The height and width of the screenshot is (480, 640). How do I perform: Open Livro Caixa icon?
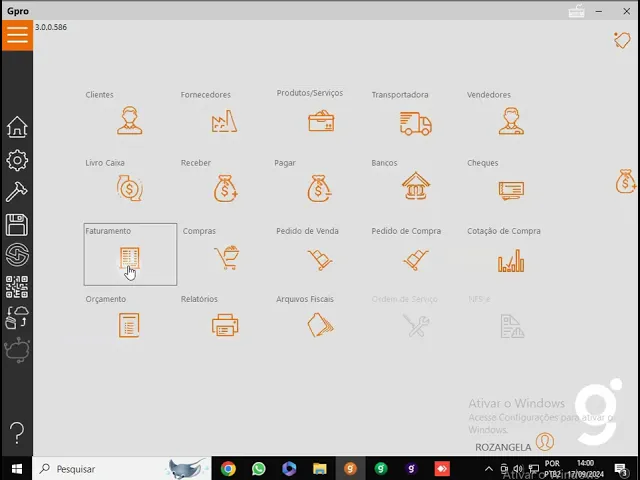[x=129, y=188]
